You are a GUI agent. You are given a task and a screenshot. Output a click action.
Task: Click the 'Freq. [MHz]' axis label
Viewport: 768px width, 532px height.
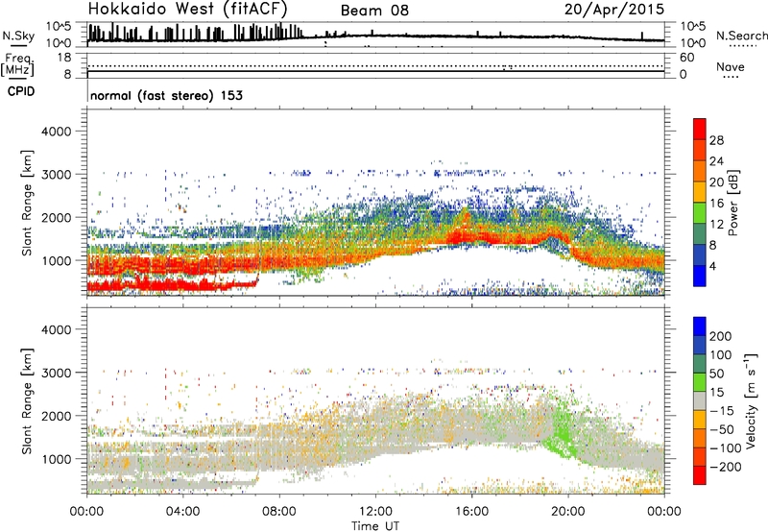[x=17, y=65]
